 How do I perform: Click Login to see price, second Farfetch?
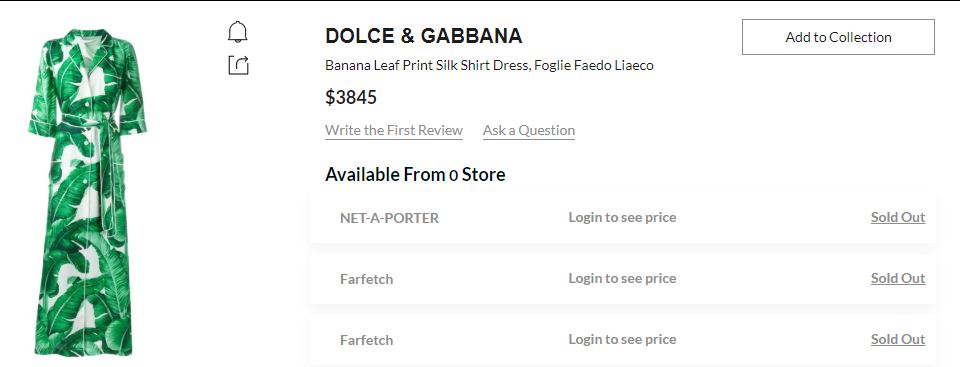[622, 340]
